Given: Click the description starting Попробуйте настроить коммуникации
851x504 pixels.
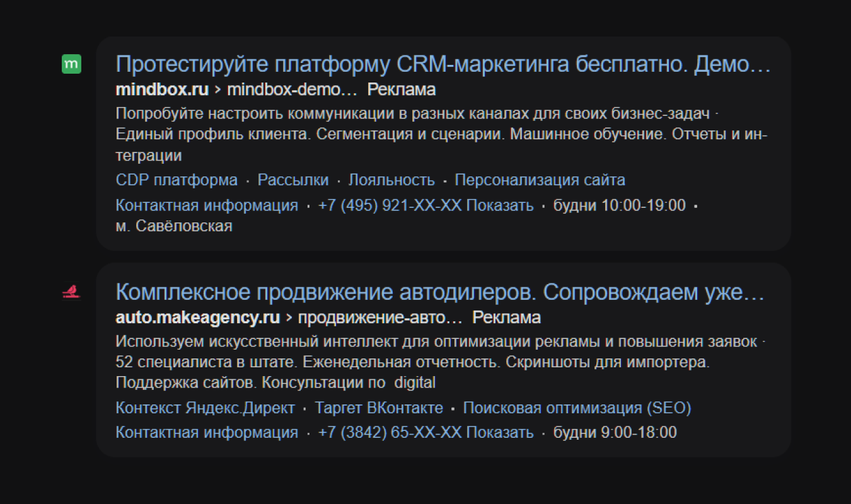Looking at the screenshot, I should (x=441, y=135).
